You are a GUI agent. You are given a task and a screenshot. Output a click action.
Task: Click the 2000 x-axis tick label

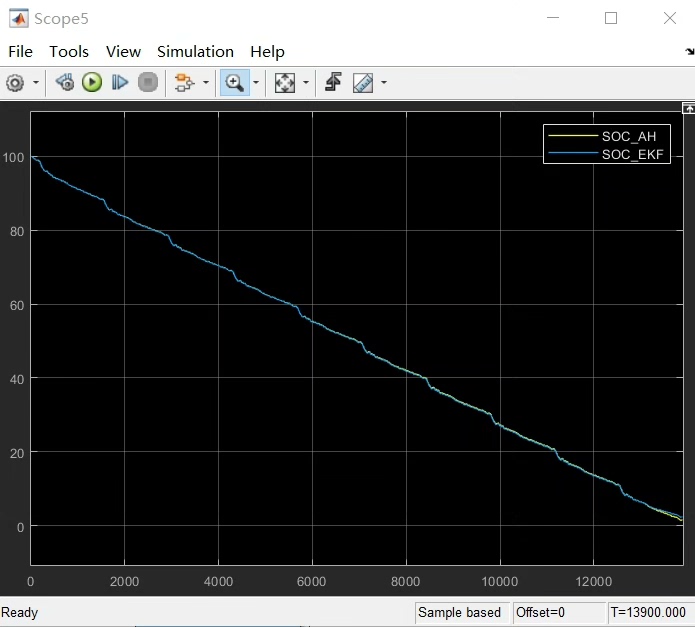(x=124, y=581)
